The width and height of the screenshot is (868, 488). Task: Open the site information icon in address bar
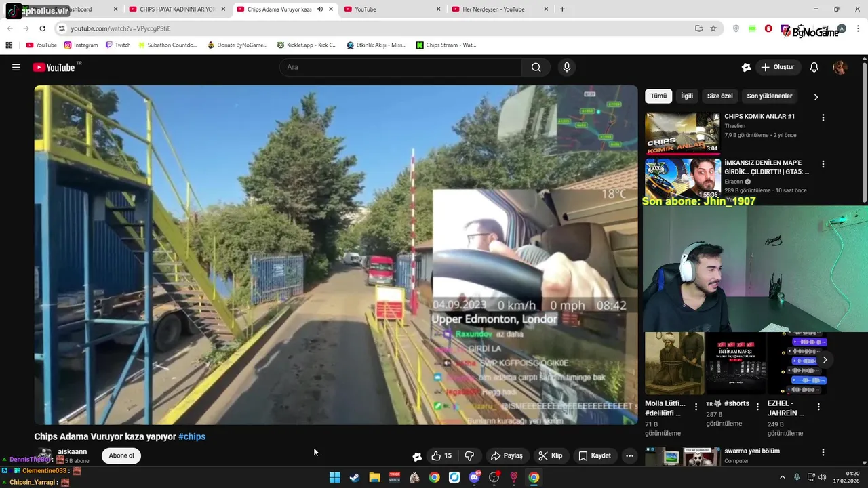(62, 28)
